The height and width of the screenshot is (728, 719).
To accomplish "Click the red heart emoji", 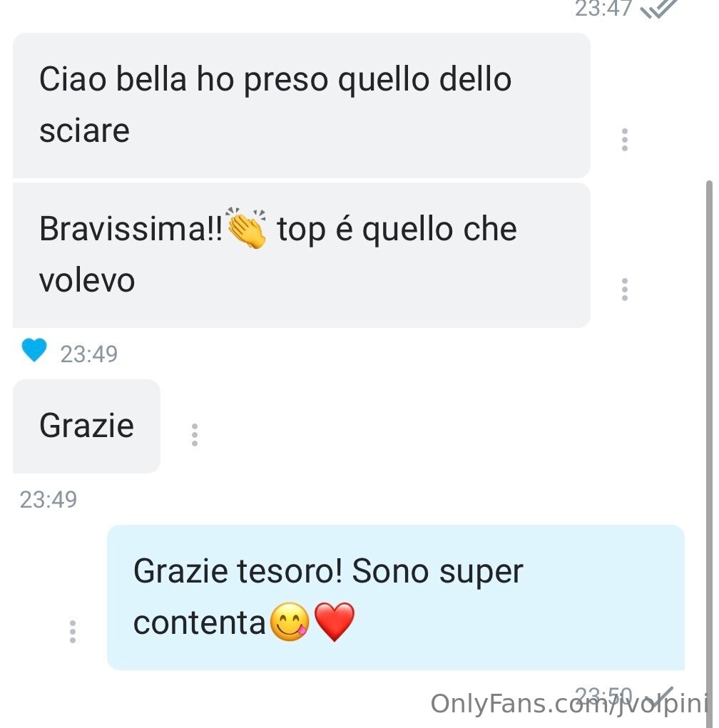I will pyautogui.click(x=335, y=622).
